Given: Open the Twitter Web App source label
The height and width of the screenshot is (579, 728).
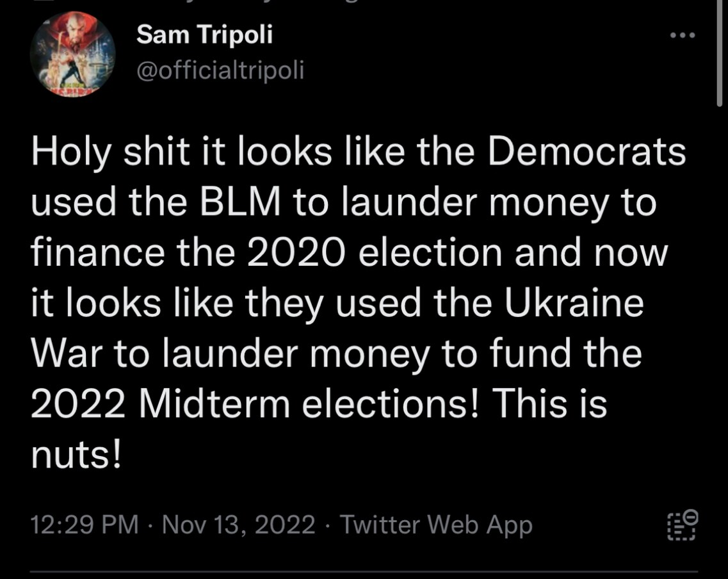Looking at the screenshot, I should (x=436, y=525).
